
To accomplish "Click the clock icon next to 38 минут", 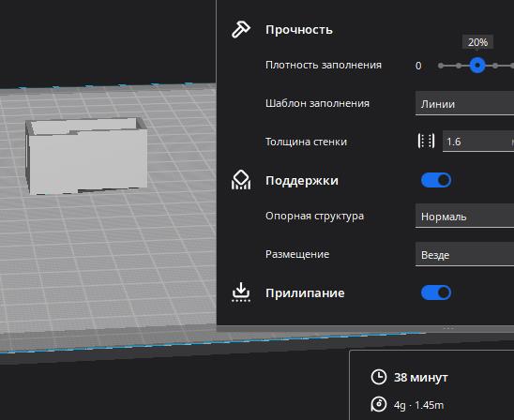I will [x=379, y=377].
